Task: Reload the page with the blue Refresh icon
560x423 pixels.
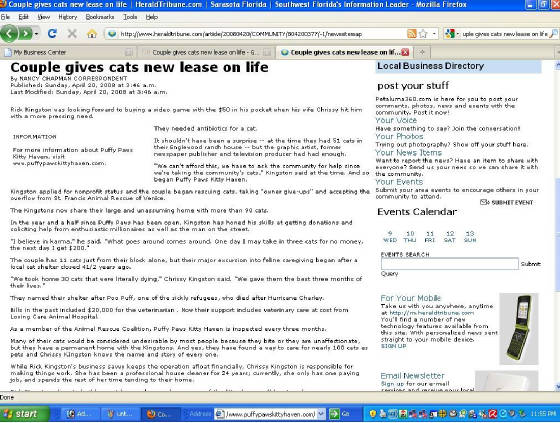Action: pyautogui.click(x=52, y=34)
